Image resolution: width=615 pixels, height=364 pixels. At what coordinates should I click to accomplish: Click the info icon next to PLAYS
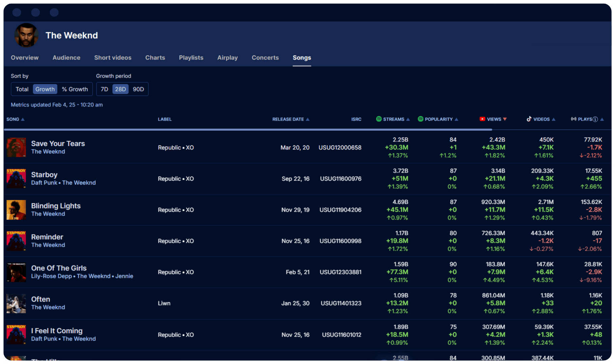[x=595, y=119]
